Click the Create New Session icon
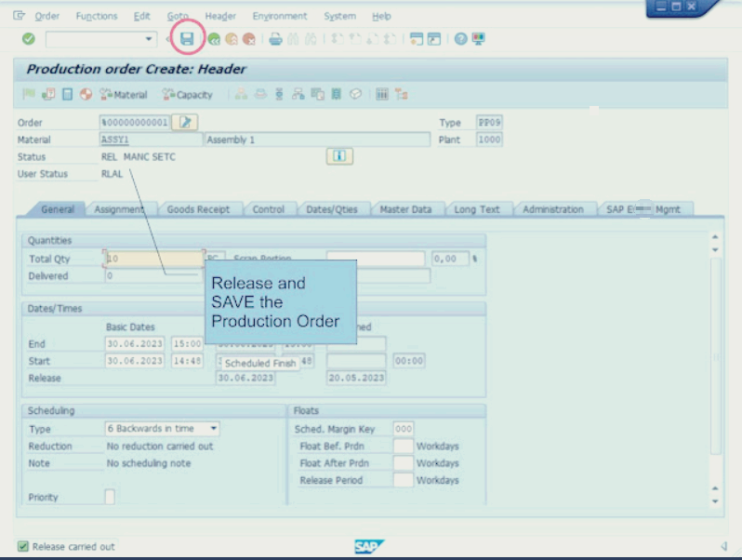Viewport: 742px width, 560px height. click(416, 39)
